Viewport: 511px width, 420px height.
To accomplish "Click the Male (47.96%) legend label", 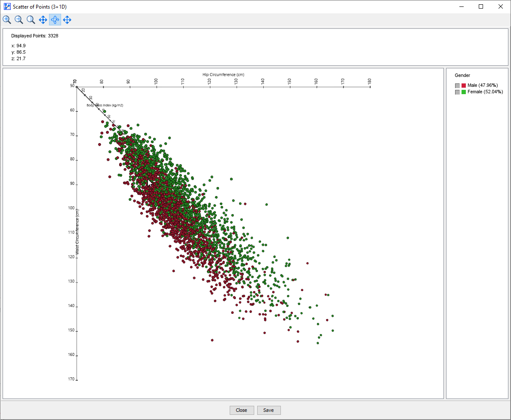I will (x=483, y=86).
